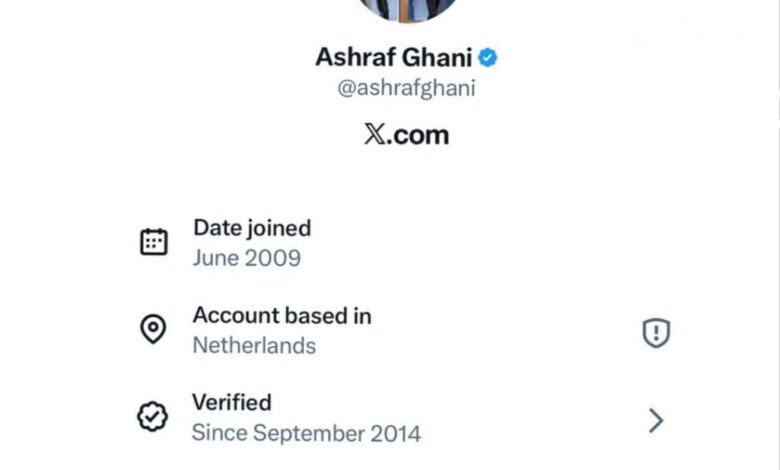The height and width of the screenshot is (470, 780).
Task: Click the ".com" text after the X logo
Action: [x=418, y=135]
